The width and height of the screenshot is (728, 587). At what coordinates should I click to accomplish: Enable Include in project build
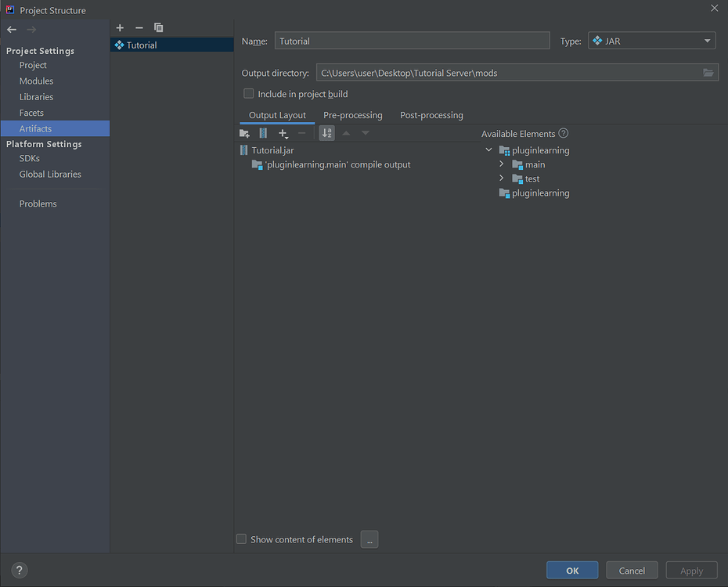click(249, 94)
